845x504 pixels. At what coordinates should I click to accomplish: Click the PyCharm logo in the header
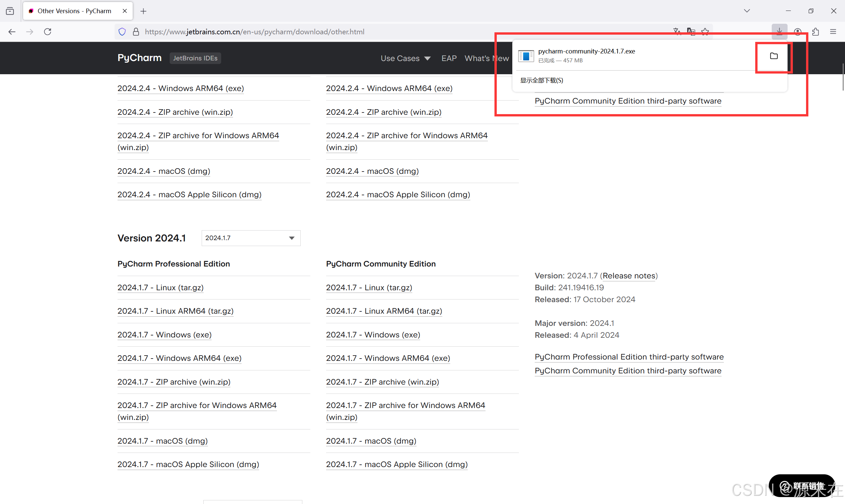point(139,58)
